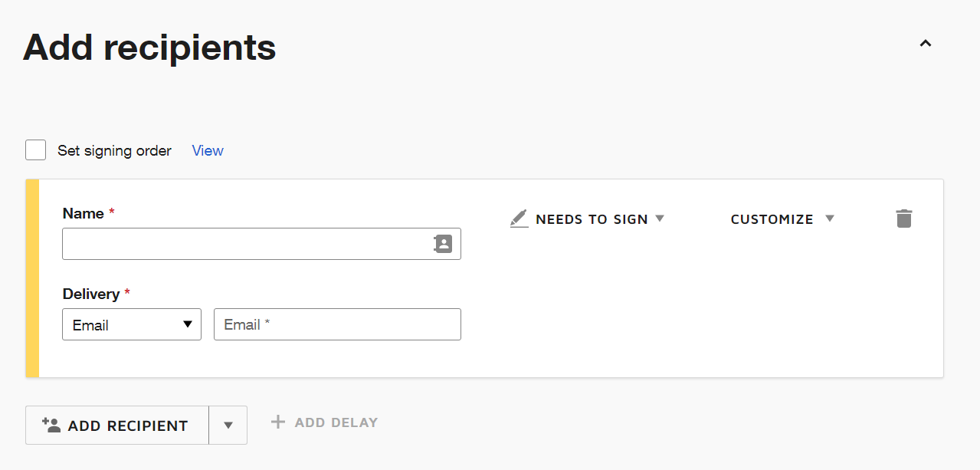Click the ADD RECIPIENT button
The image size is (980, 470).
(116, 425)
